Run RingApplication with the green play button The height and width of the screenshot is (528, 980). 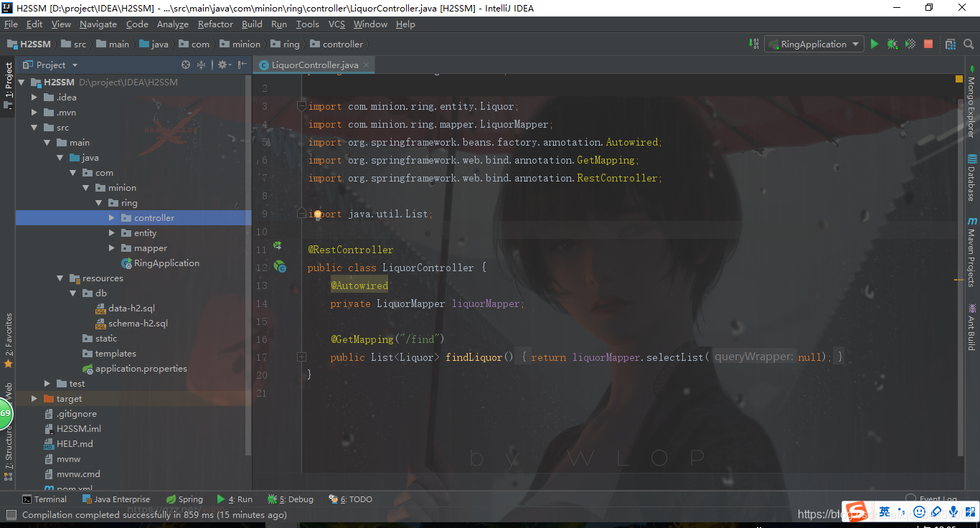coord(874,44)
